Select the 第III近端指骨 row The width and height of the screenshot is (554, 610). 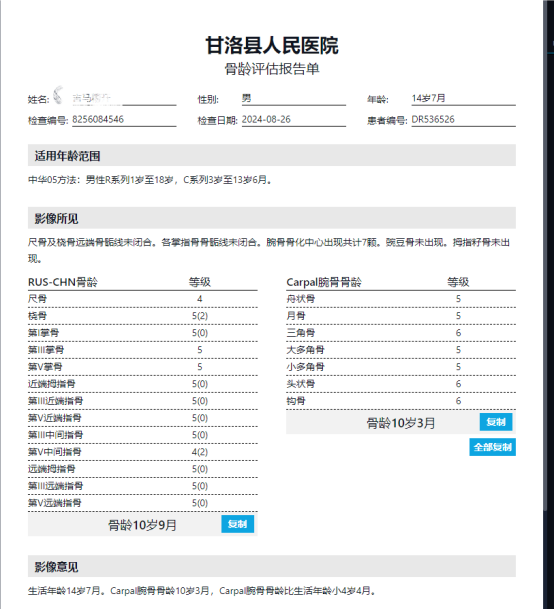pyautogui.click(x=143, y=401)
